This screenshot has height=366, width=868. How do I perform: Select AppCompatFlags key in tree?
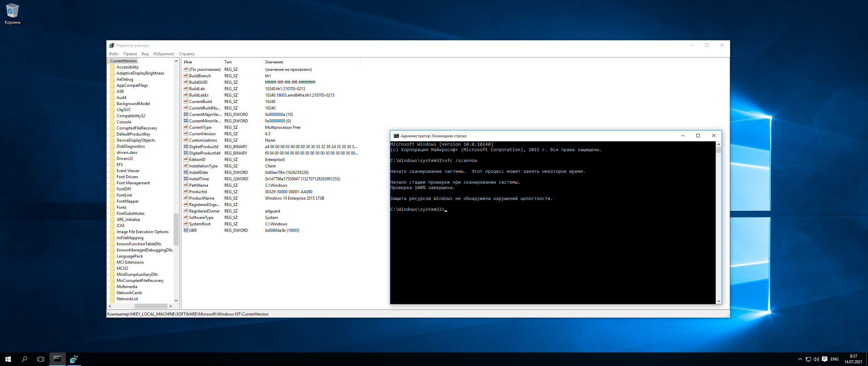[x=132, y=85]
